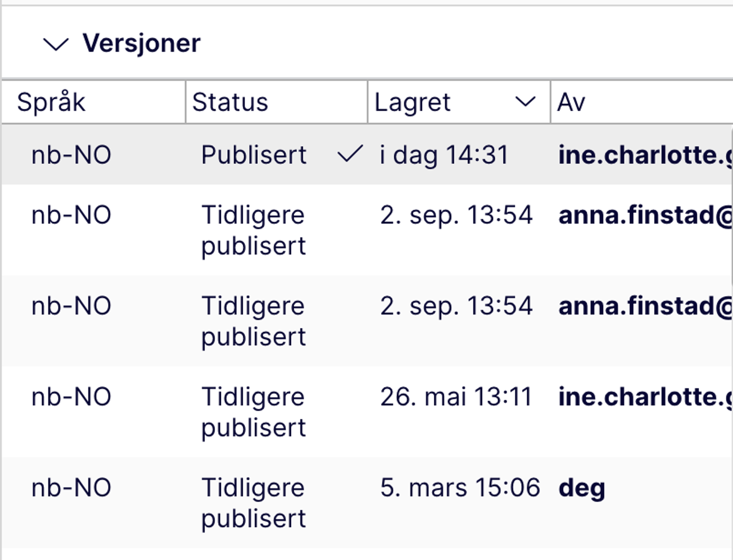Screen dimensions: 733x560
Task: Click the Lagret column header
Action: (413, 102)
